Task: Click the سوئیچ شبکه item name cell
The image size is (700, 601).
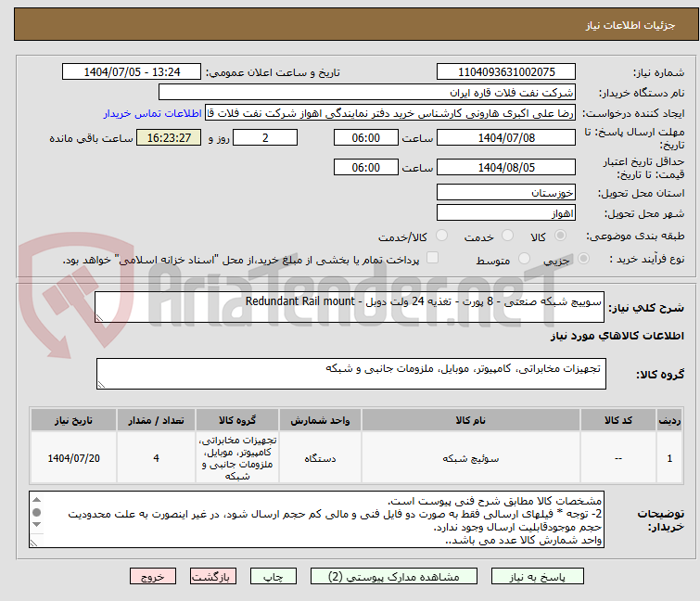Action: (x=471, y=458)
